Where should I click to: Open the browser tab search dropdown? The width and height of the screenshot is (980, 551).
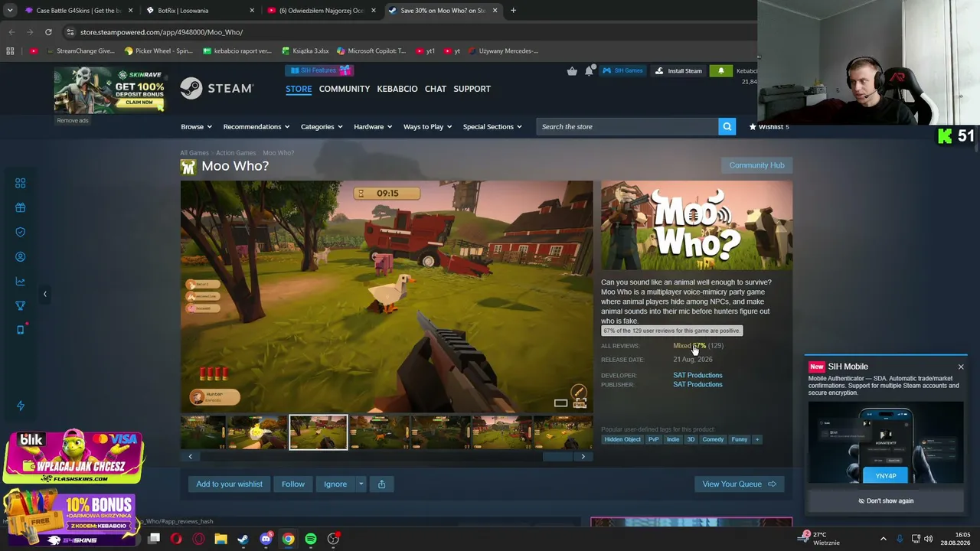[10, 11]
